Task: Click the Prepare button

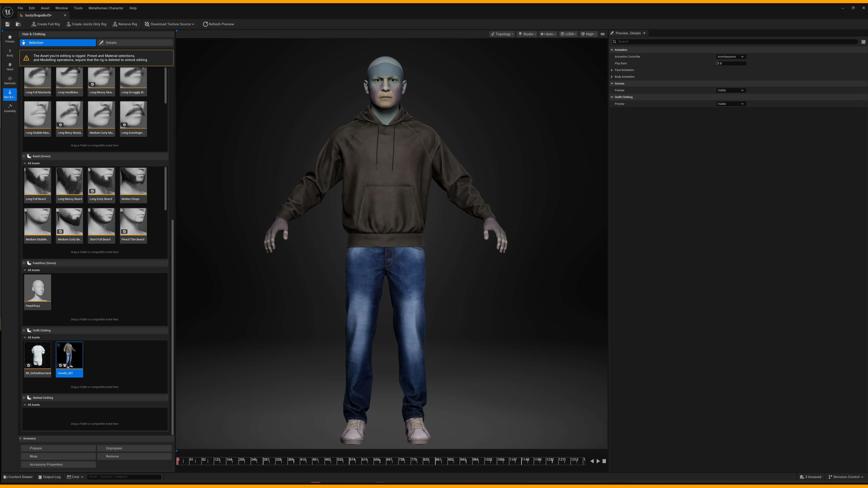Action: coord(58,448)
